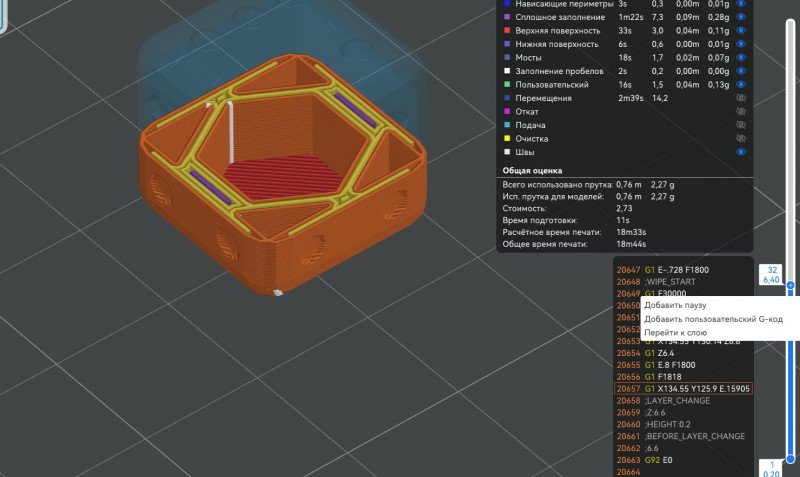Hide Швы using its eye icon
This screenshot has height=477, width=800.
tap(741, 152)
